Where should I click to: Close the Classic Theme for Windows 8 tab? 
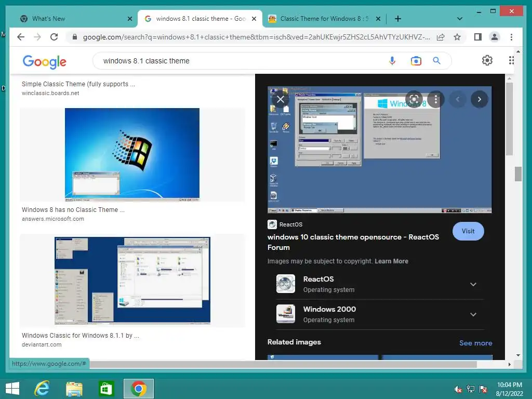pyautogui.click(x=378, y=19)
